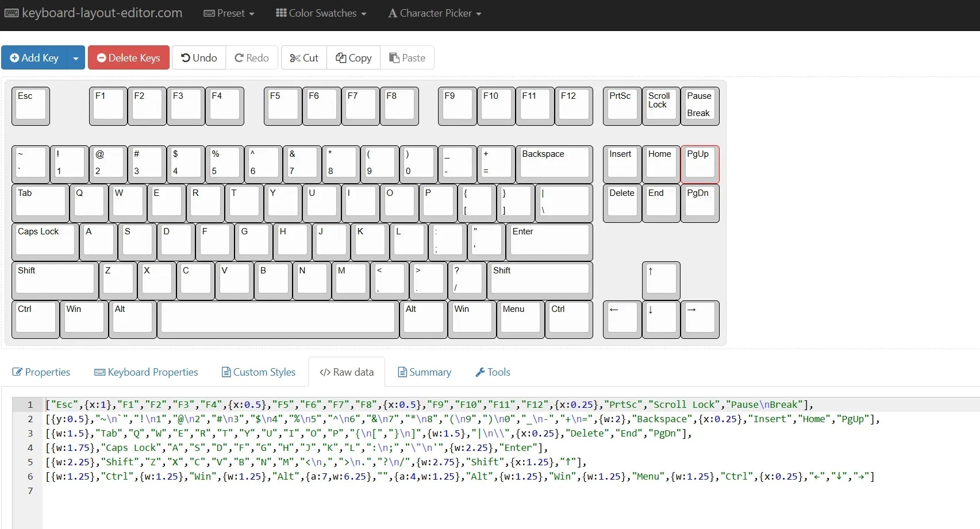Open the Tools tab
Image resolution: width=980 pixels, height=529 pixels.
click(x=493, y=372)
